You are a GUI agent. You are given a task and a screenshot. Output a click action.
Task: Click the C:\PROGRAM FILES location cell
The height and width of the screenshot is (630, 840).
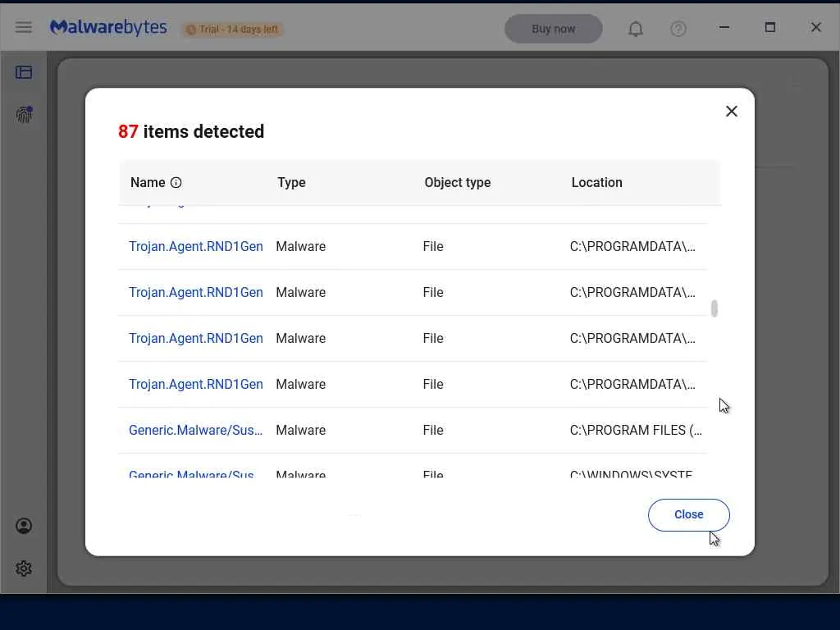636,430
